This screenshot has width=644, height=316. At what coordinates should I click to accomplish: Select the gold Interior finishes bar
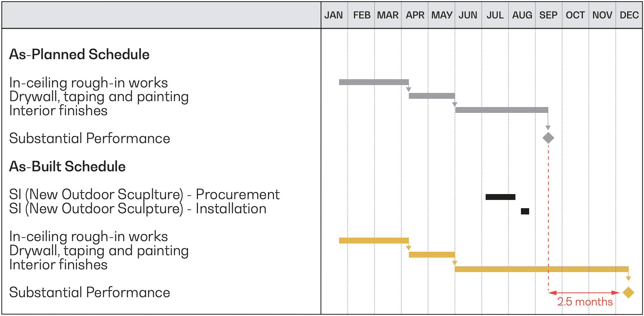[542, 269]
